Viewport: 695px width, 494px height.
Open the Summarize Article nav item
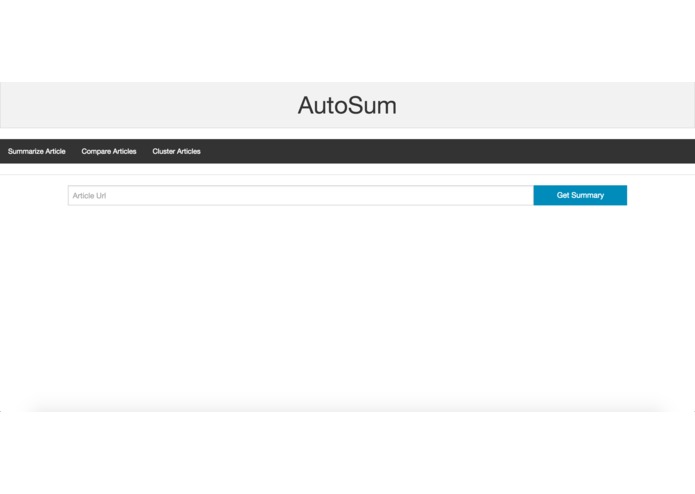[36, 152]
